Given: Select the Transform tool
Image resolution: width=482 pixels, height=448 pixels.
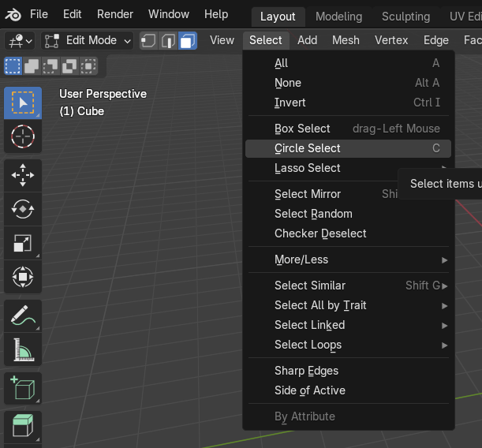Looking at the screenshot, I should coord(23,277).
